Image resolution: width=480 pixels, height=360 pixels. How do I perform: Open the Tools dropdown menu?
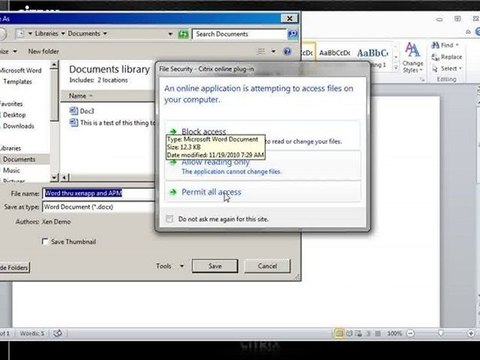click(170, 266)
